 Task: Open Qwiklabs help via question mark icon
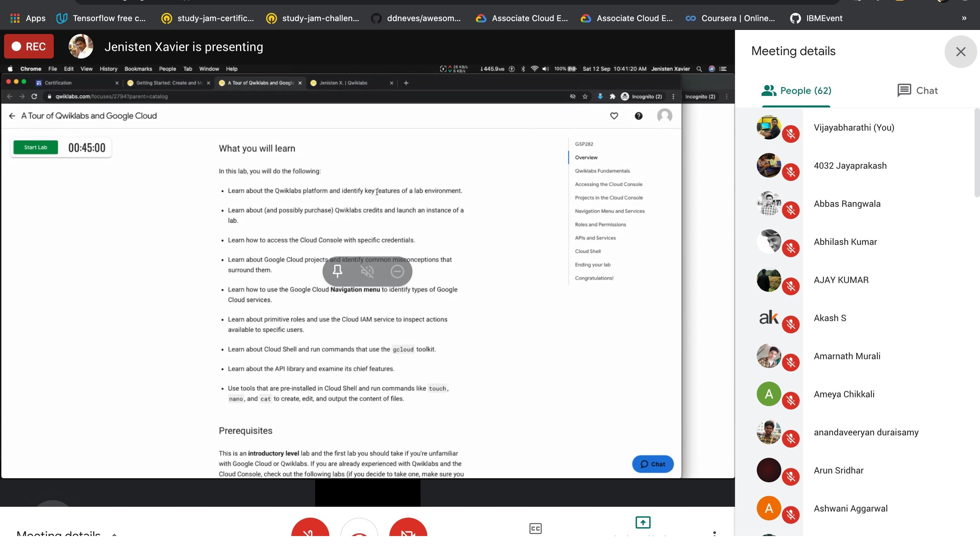639,116
